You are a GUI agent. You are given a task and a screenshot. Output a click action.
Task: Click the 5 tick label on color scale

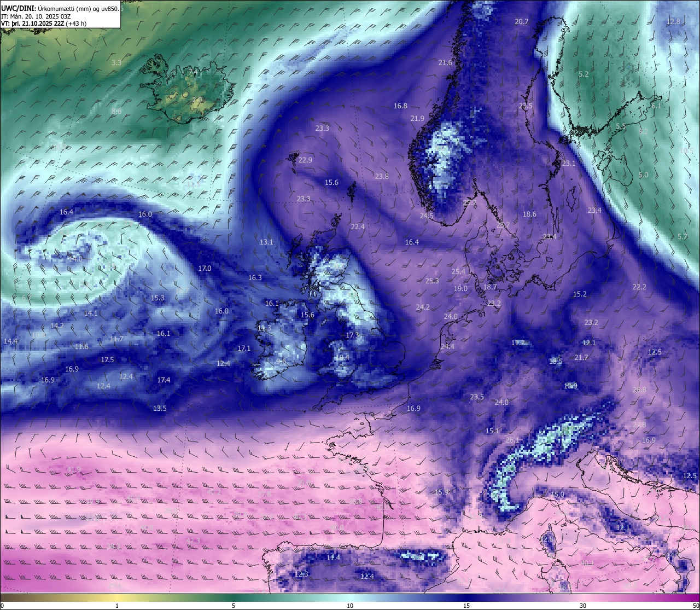[x=234, y=606]
